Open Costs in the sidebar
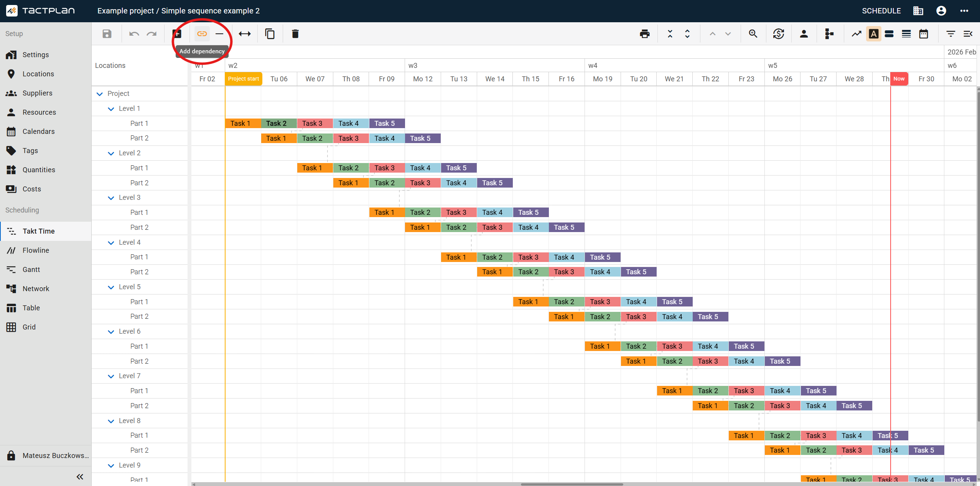Viewport: 980px width, 486px height. (x=46, y=189)
